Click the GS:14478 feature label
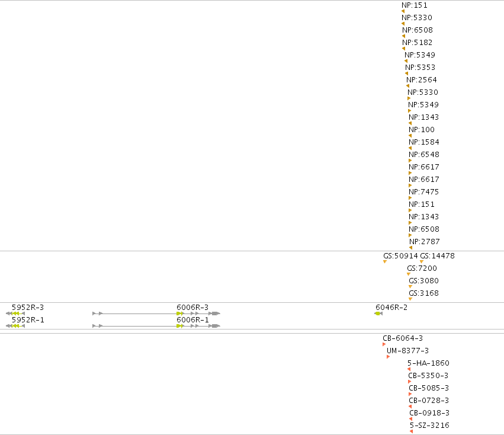This screenshot has height=435, width=504. (x=438, y=256)
